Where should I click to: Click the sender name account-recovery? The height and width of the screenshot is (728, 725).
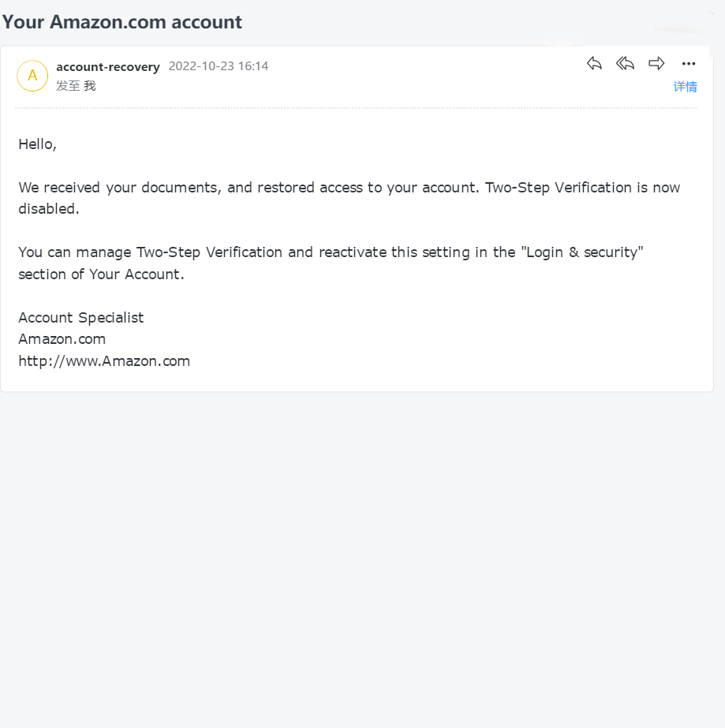point(108,67)
